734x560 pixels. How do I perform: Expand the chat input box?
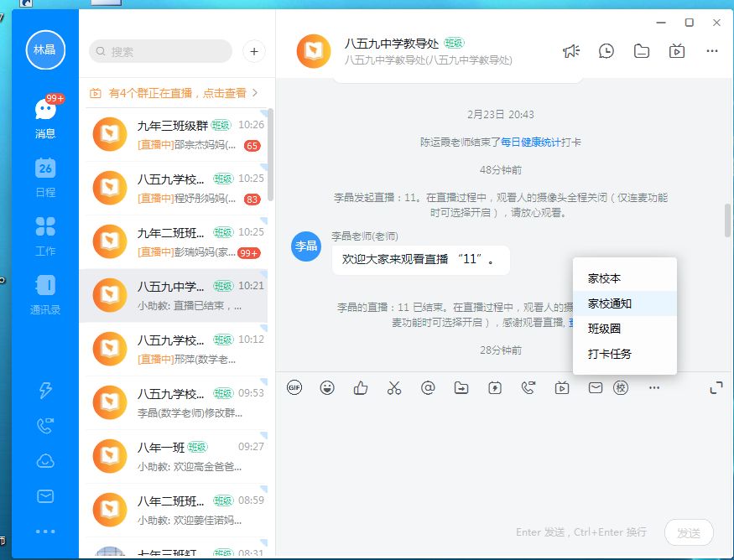(x=716, y=387)
